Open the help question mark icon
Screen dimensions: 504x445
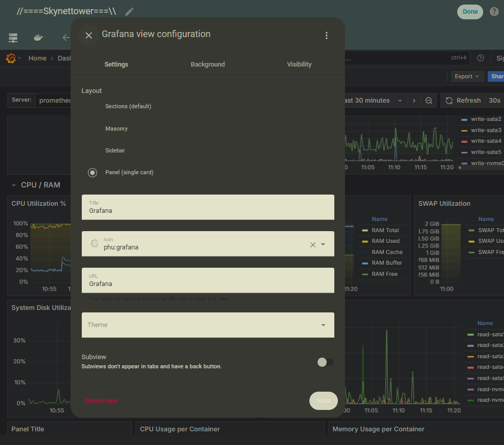coord(494,12)
